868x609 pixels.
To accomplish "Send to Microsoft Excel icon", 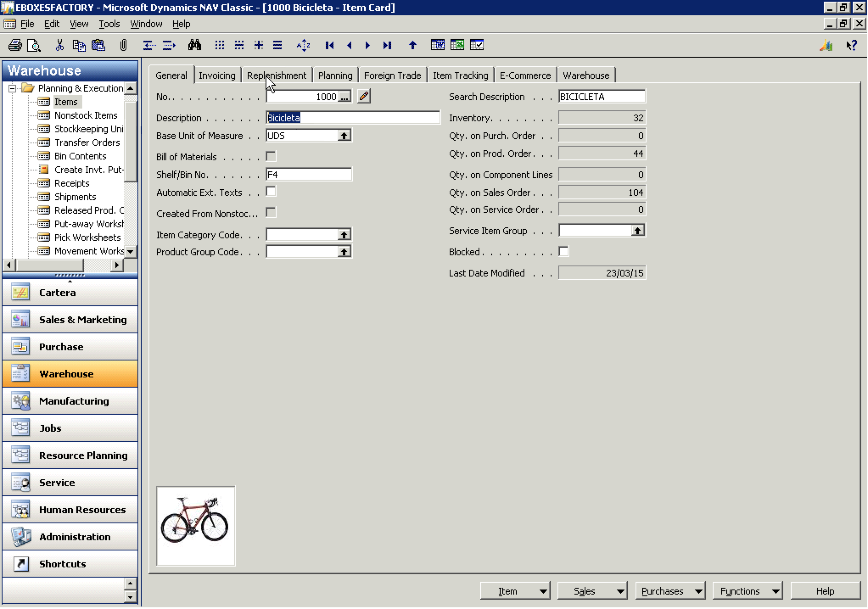I will pyautogui.click(x=457, y=45).
